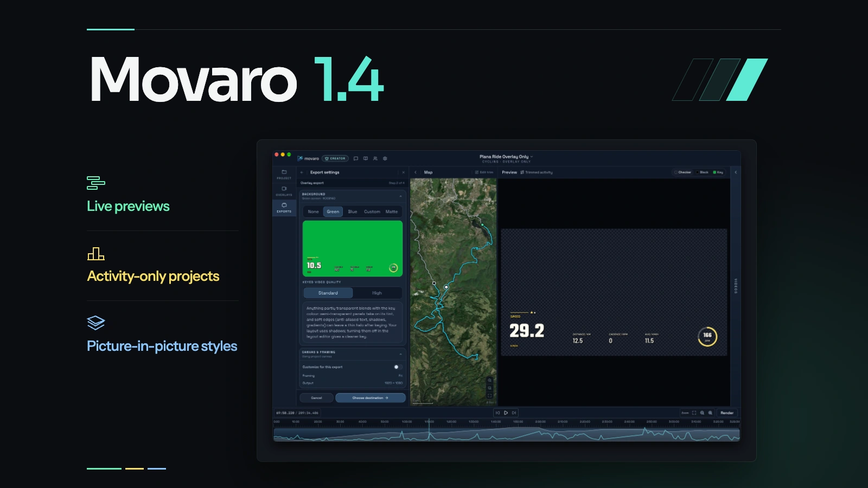Click the green-screen overlay preview thumbnail

pos(353,248)
